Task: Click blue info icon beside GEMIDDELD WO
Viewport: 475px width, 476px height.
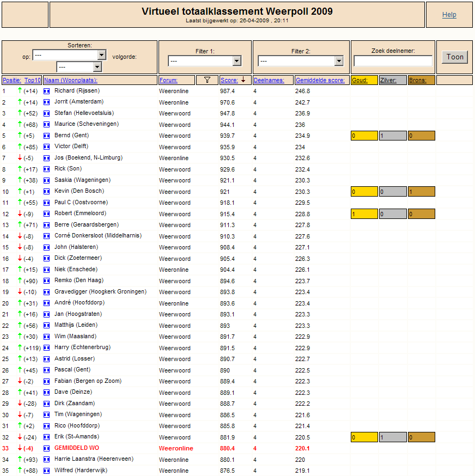Action: pos(46,448)
